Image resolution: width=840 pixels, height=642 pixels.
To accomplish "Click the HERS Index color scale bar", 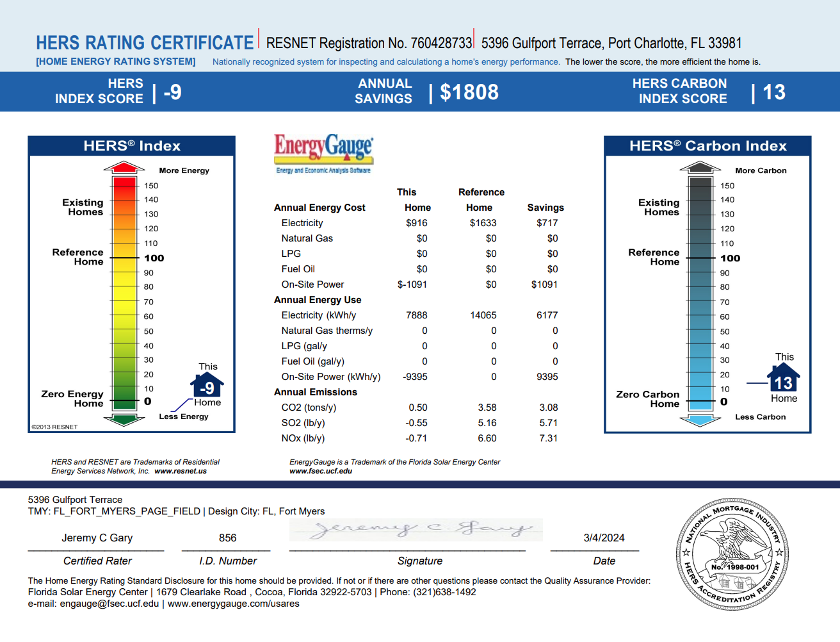I will 124,293.
